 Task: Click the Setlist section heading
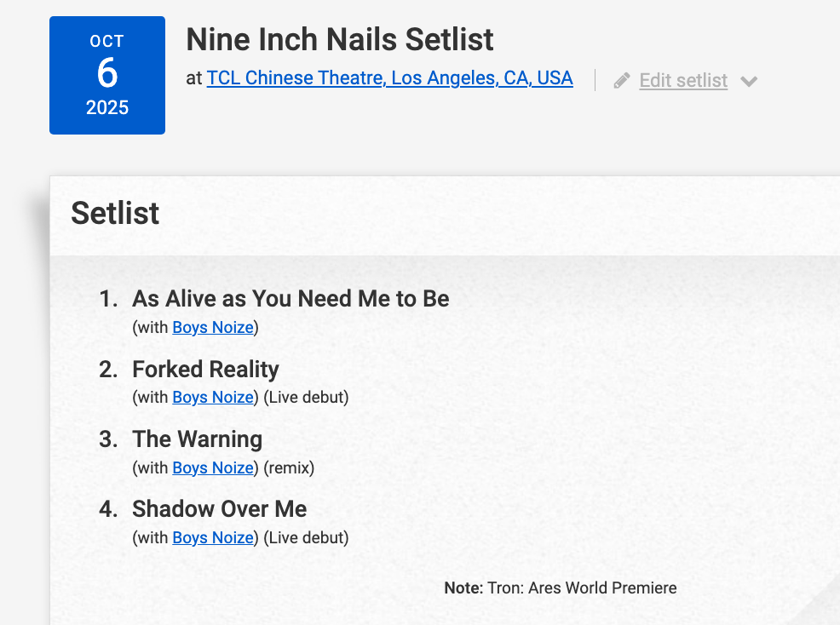tap(115, 213)
